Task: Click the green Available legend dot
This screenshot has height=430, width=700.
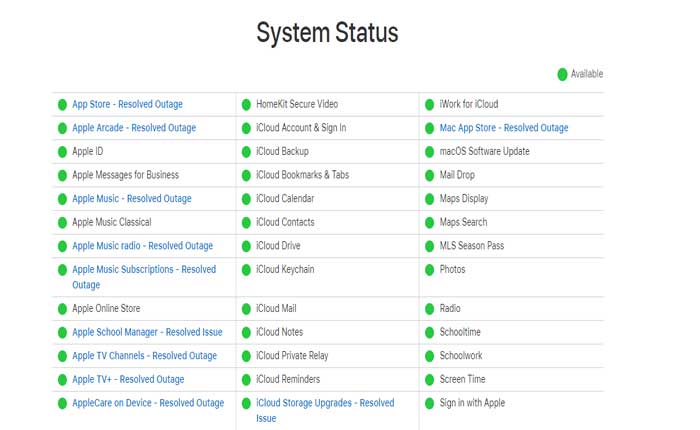Action: [562, 74]
